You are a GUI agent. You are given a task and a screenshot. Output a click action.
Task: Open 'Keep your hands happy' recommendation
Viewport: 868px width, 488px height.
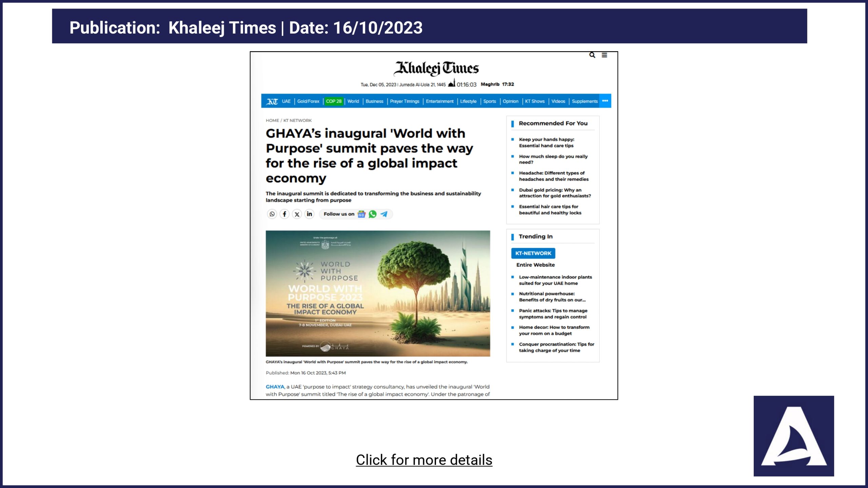pyautogui.click(x=547, y=142)
